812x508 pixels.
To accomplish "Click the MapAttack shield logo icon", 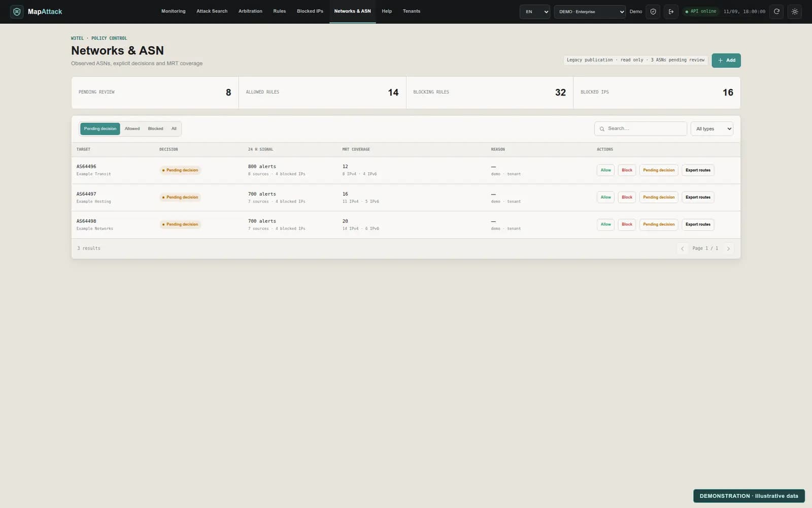I will tap(17, 11).
